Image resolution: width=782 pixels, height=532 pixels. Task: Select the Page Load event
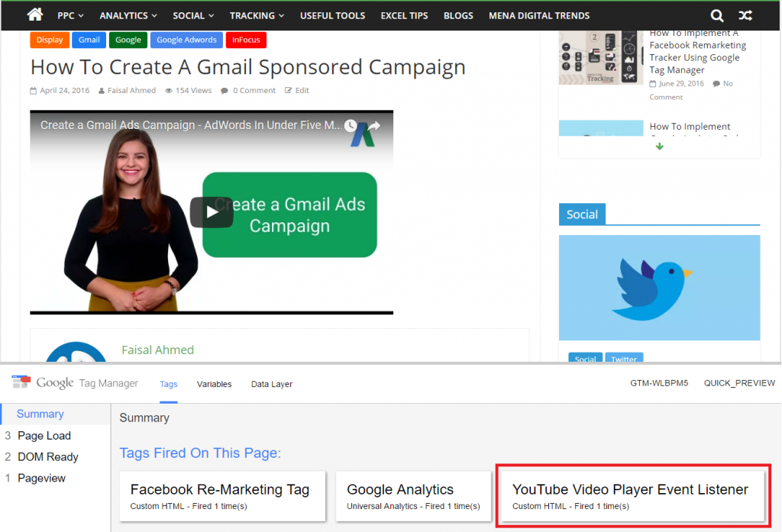coord(44,435)
